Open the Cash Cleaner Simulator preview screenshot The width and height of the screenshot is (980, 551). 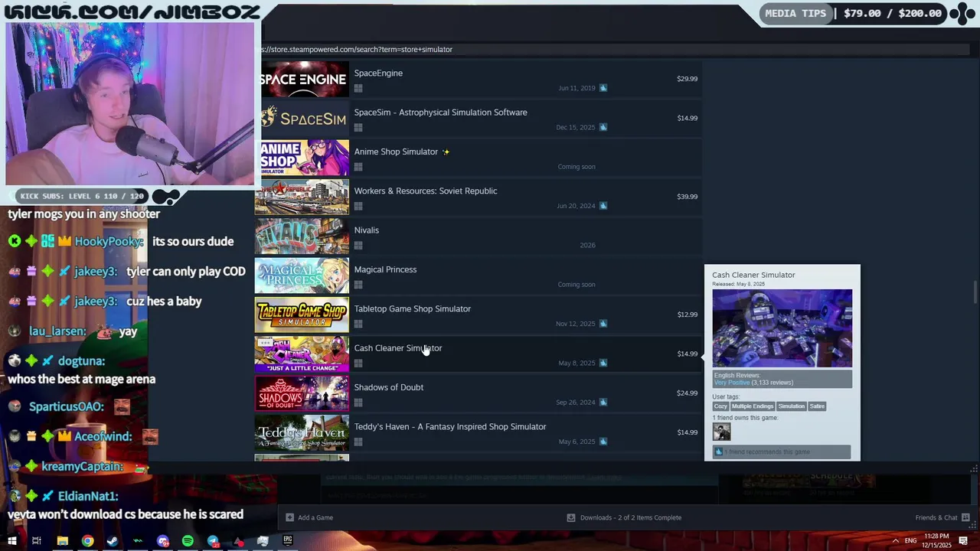pyautogui.click(x=782, y=328)
